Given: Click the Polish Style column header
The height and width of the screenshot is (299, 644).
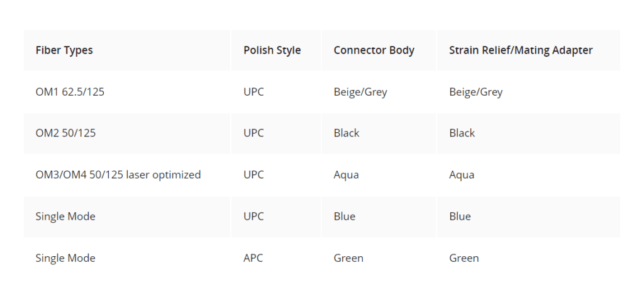Looking at the screenshot, I should pyautogui.click(x=272, y=50).
